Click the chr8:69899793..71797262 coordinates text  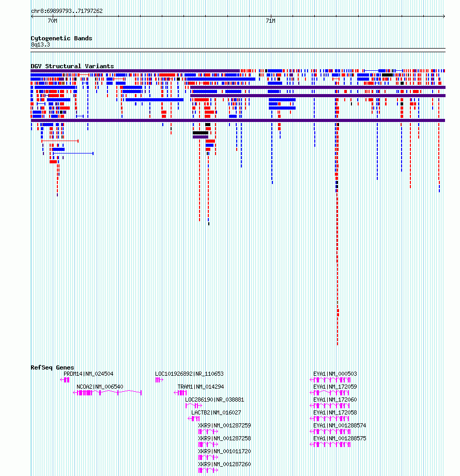tap(67, 11)
